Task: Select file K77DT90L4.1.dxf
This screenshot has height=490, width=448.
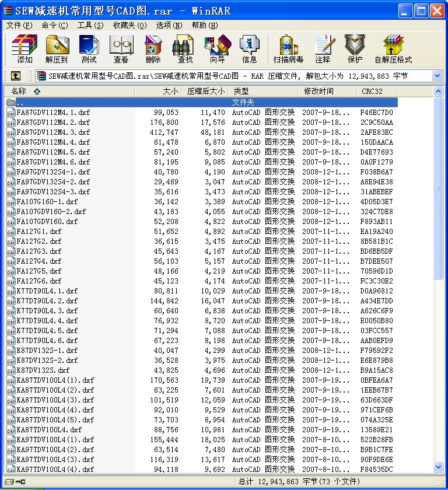Action: (x=47, y=291)
